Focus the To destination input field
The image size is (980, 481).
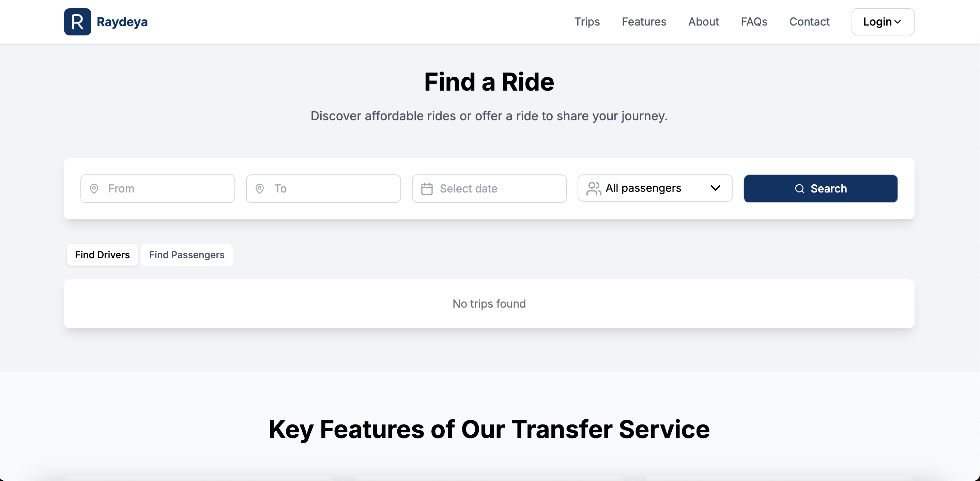(333, 189)
